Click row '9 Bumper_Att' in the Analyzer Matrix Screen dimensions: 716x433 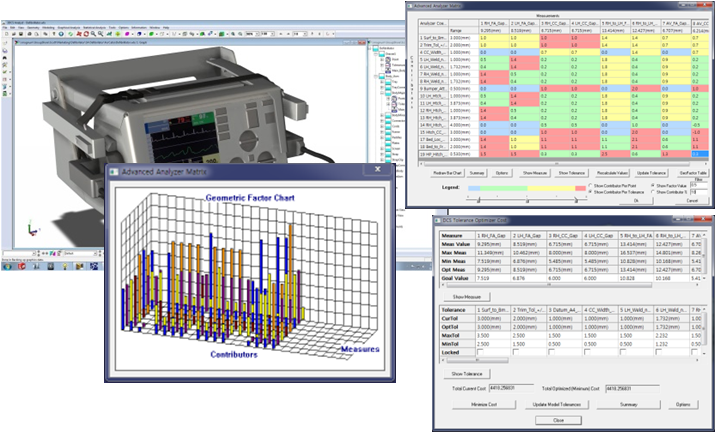click(x=563, y=88)
